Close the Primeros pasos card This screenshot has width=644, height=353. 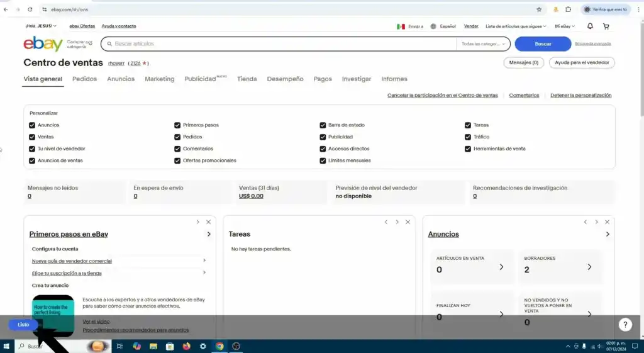pos(208,222)
